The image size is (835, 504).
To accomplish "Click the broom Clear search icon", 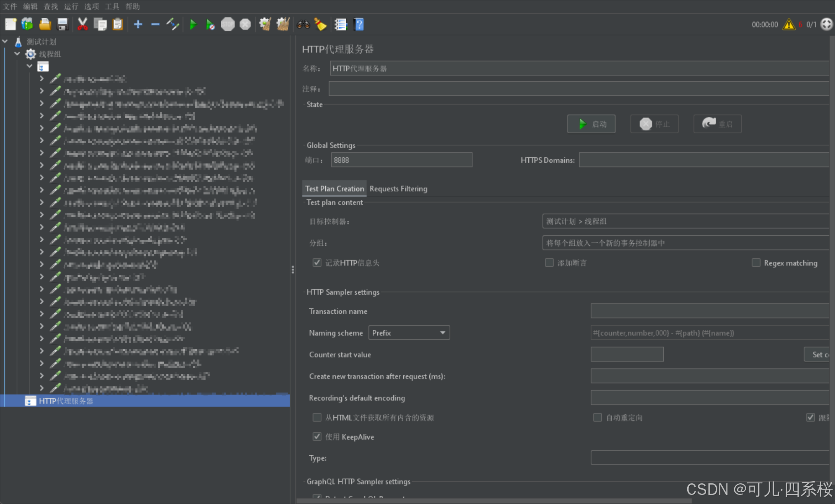I will pyautogui.click(x=320, y=24).
